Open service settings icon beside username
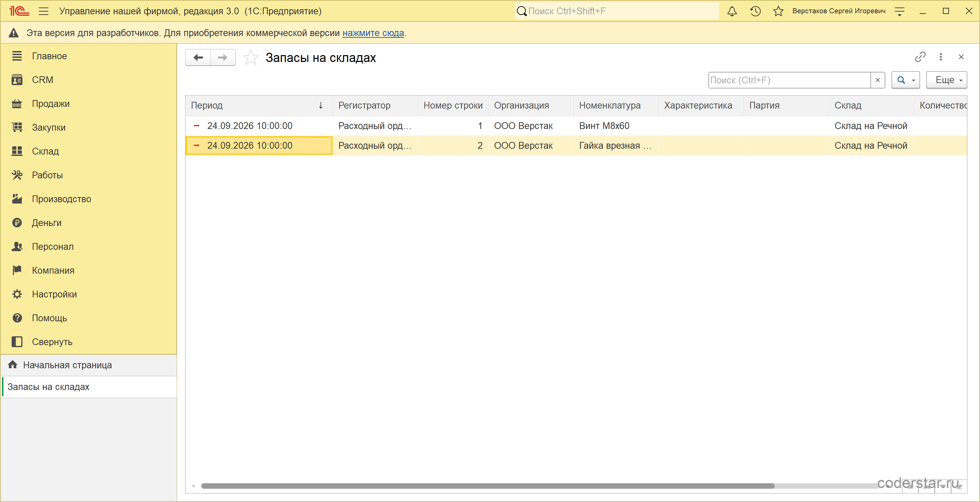 pyautogui.click(x=900, y=12)
